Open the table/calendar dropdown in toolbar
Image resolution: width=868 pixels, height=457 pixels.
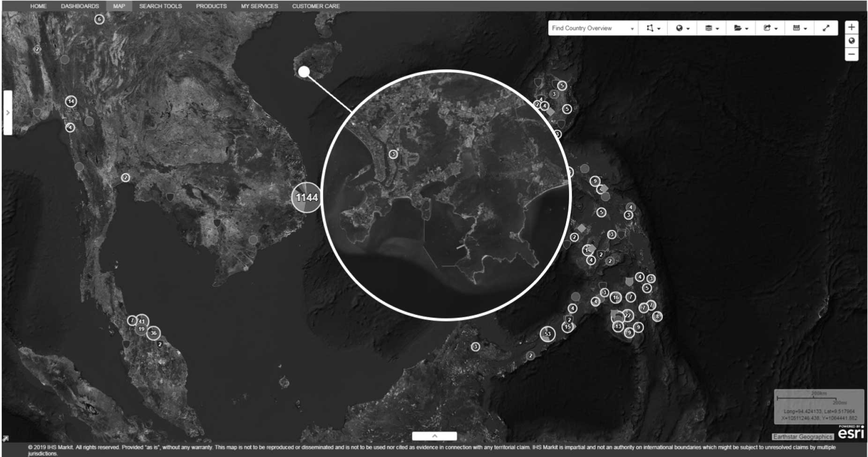pos(799,28)
